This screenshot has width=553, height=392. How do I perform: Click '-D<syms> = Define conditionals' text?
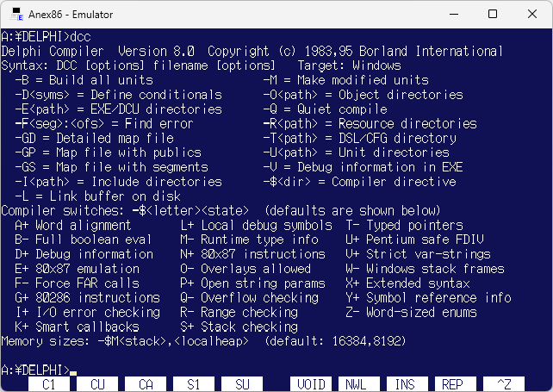(119, 95)
